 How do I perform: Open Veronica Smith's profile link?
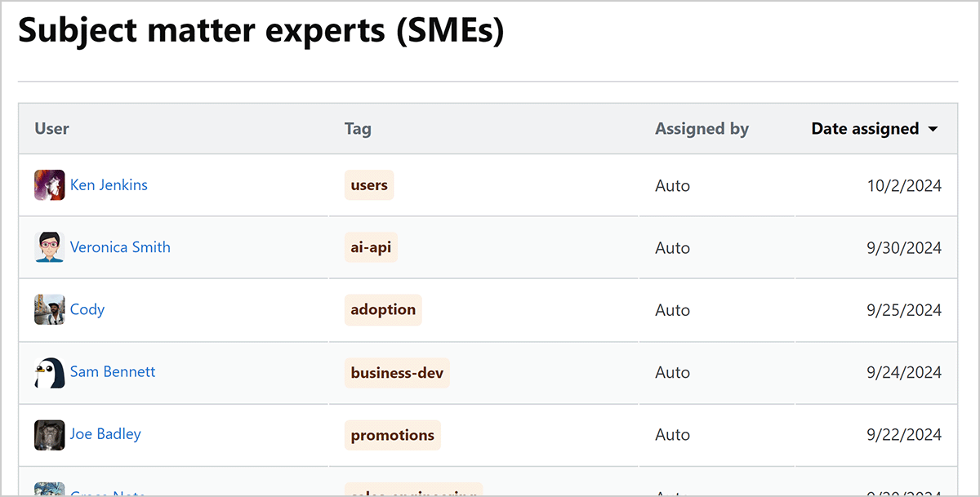pos(120,247)
